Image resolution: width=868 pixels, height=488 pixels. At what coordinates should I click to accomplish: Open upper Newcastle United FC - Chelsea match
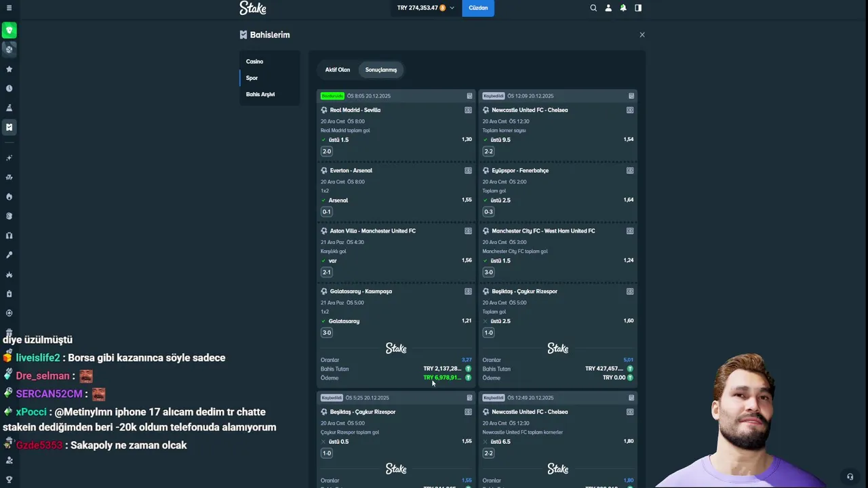point(530,110)
